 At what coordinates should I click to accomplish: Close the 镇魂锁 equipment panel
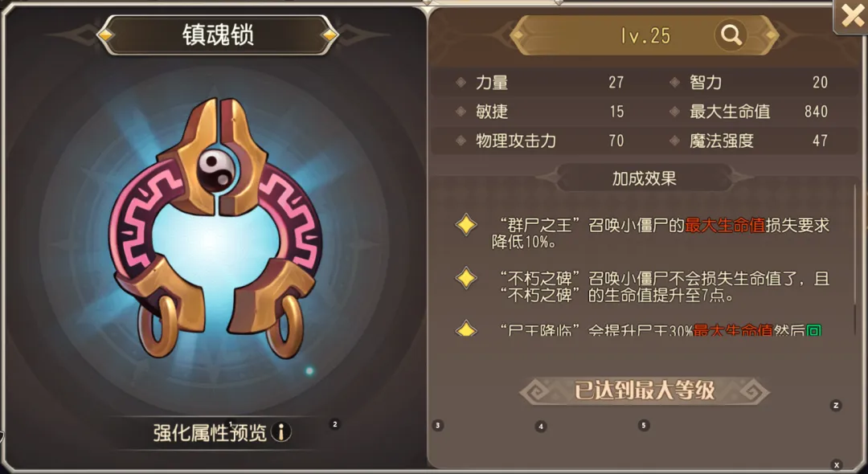click(x=851, y=17)
